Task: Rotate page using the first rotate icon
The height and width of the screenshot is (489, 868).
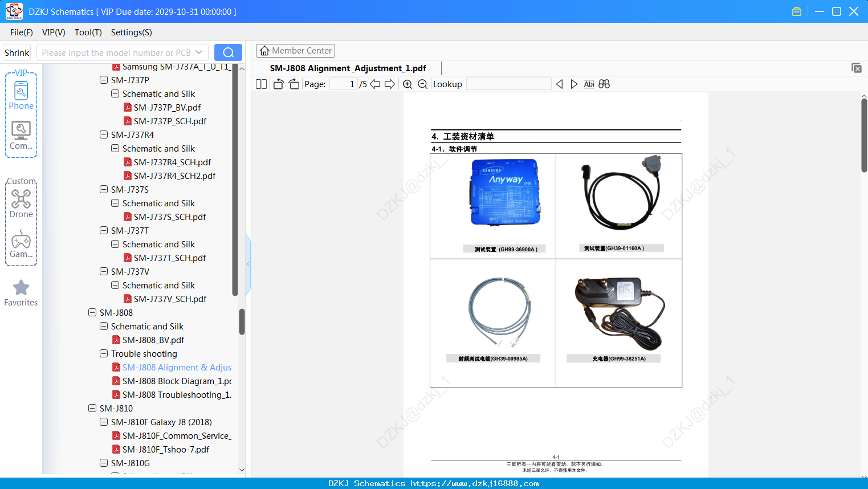Action: point(278,84)
